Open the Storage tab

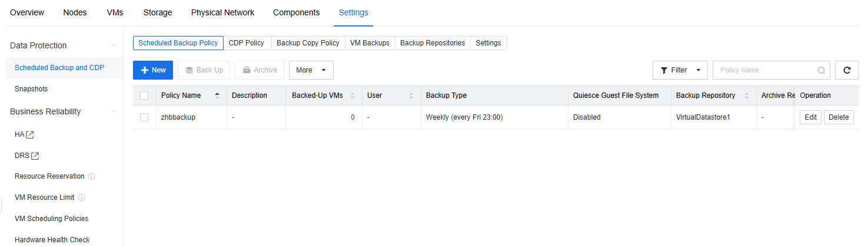[x=158, y=12]
